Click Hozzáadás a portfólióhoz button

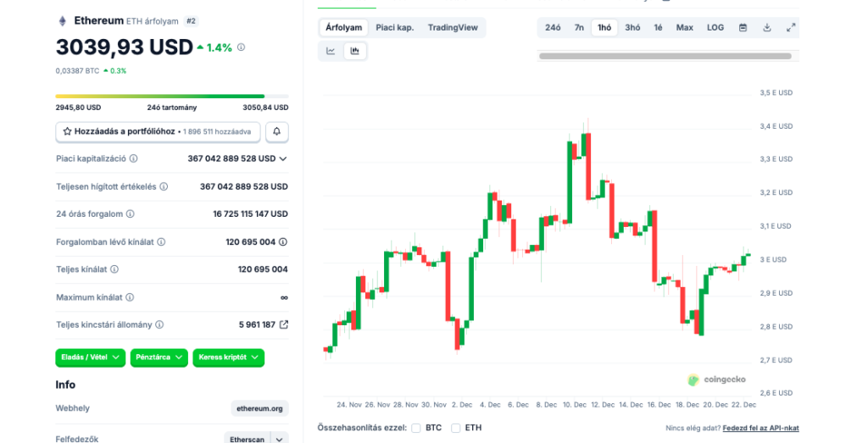coord(158,132)
